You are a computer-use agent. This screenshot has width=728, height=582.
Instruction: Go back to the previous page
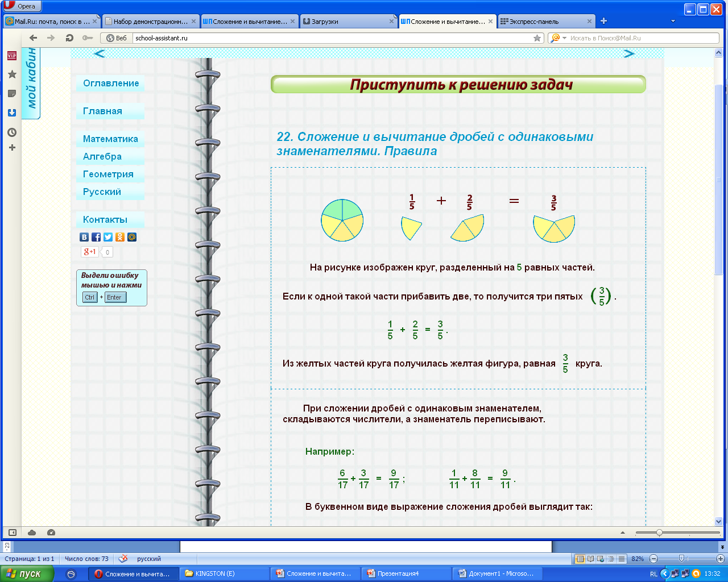click(x=33, y=38)
